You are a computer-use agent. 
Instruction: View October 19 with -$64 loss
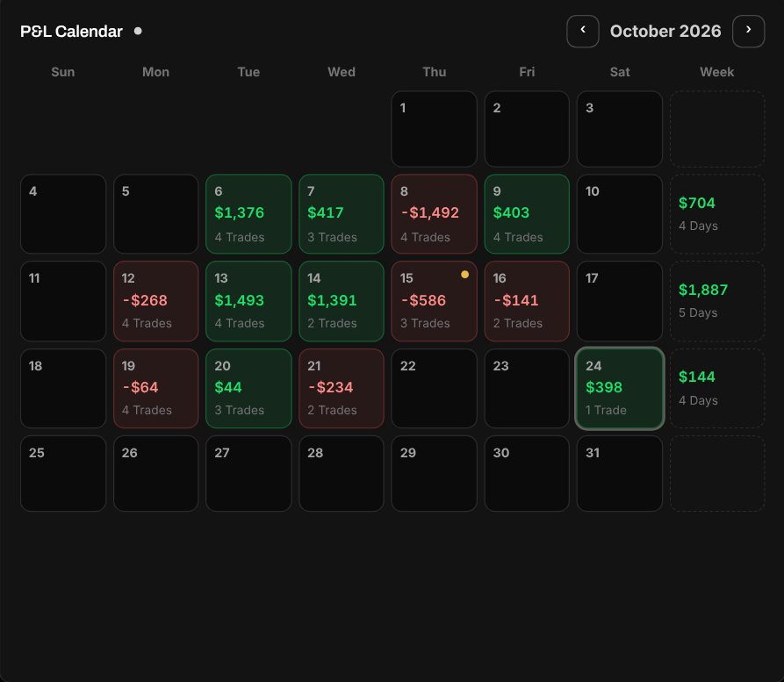click(x=156, y=389)
